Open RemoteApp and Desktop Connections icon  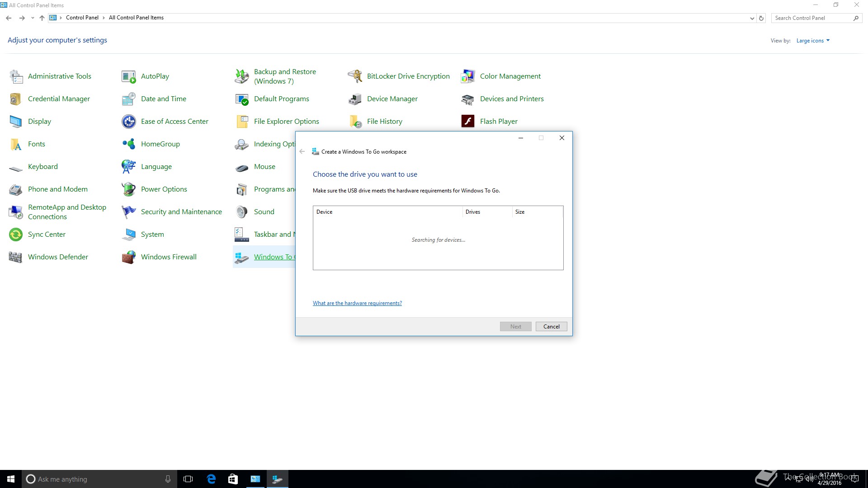click(x=16, y=212)
